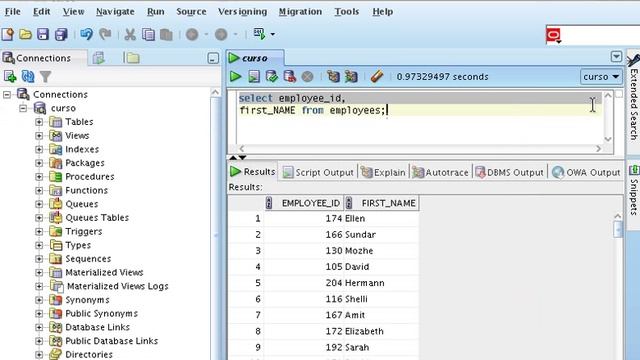Click the Redo arrow icon

(105, 34)
